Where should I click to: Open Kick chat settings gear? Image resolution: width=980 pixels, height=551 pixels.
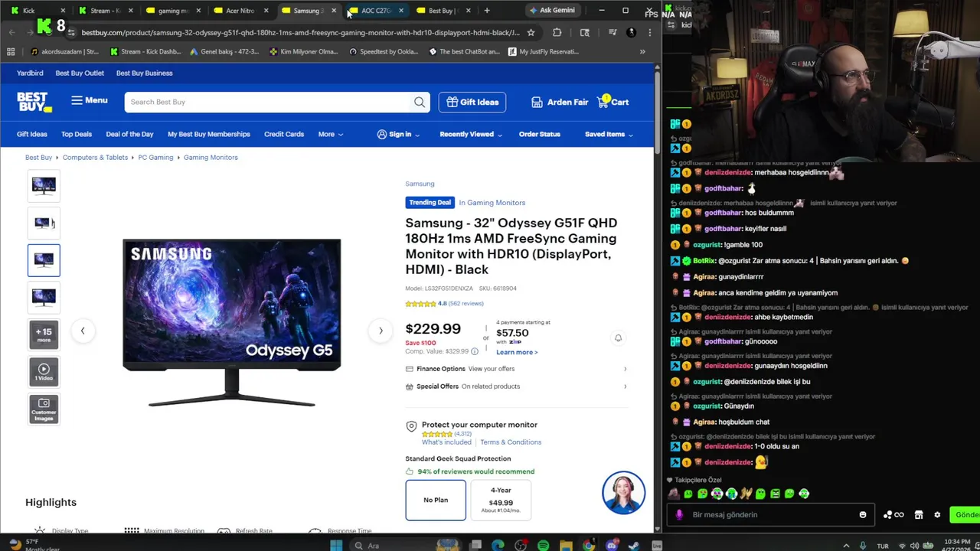937,515
